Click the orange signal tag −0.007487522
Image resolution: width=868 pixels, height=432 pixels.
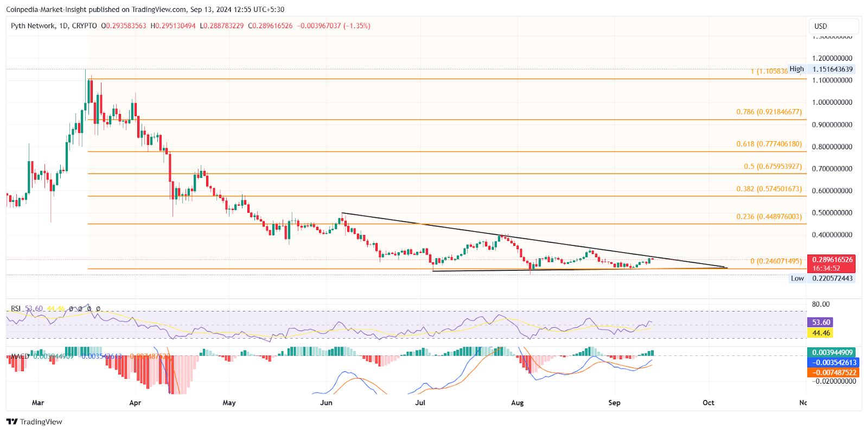pos(832,372)
